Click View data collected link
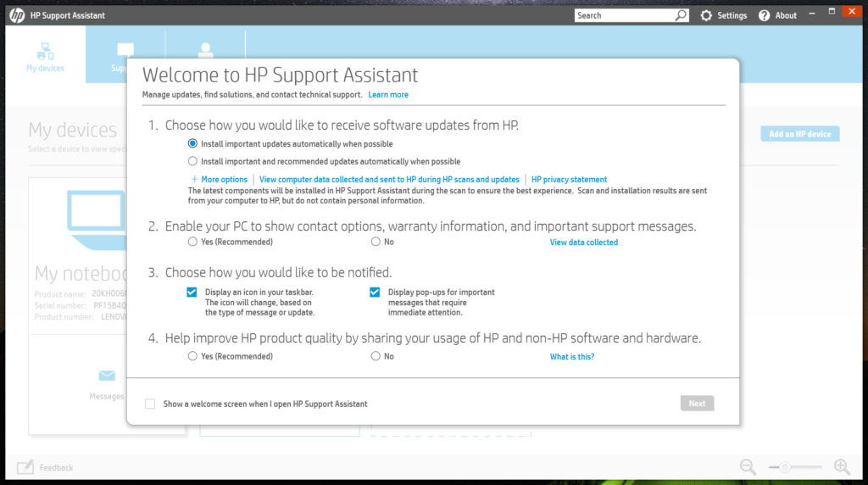This screenshot has width=868, height=485. 583,242
